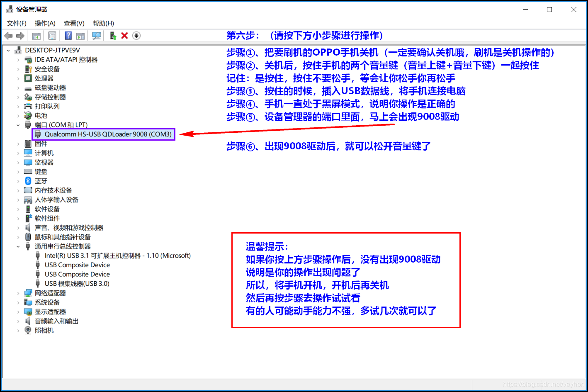
Task: Expand the 系统设备 node
Action: tap(18, 302)
